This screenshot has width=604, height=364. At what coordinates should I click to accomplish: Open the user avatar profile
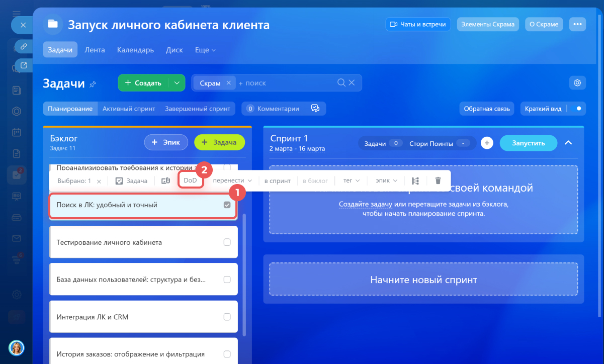[17, 347]
